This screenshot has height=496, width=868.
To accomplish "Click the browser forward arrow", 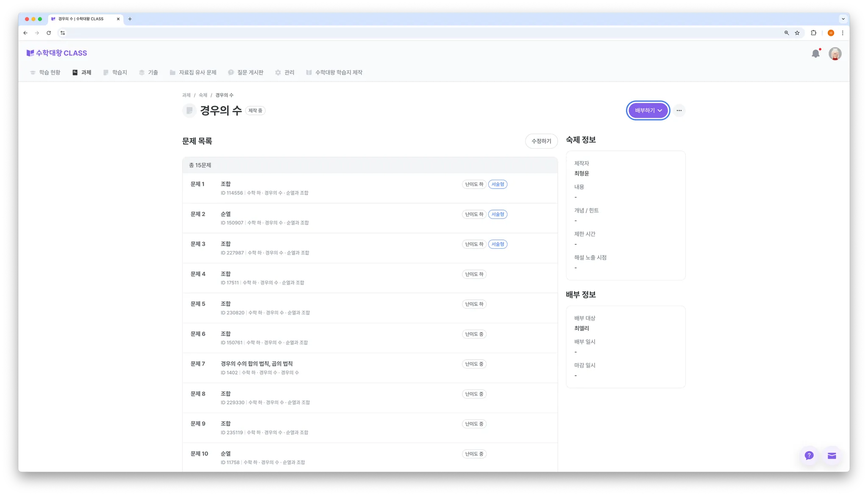I will tap(37, 33).
